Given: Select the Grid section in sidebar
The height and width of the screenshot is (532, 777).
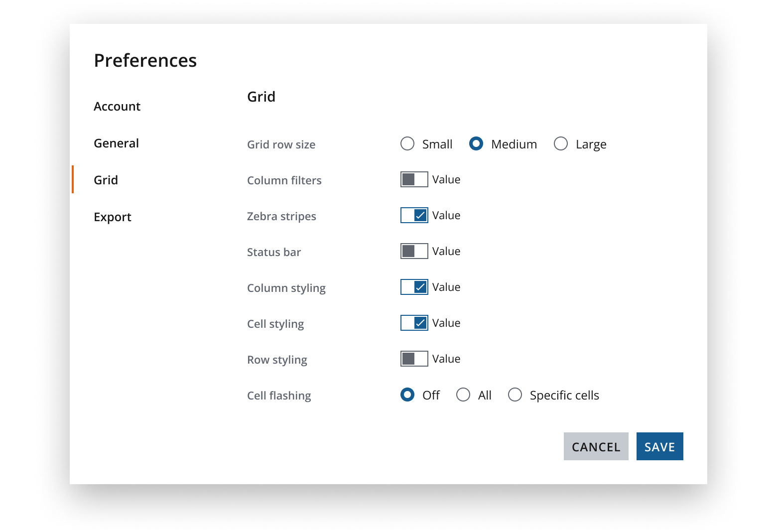Looking at the screenshot, I should (x=105, y=180).
